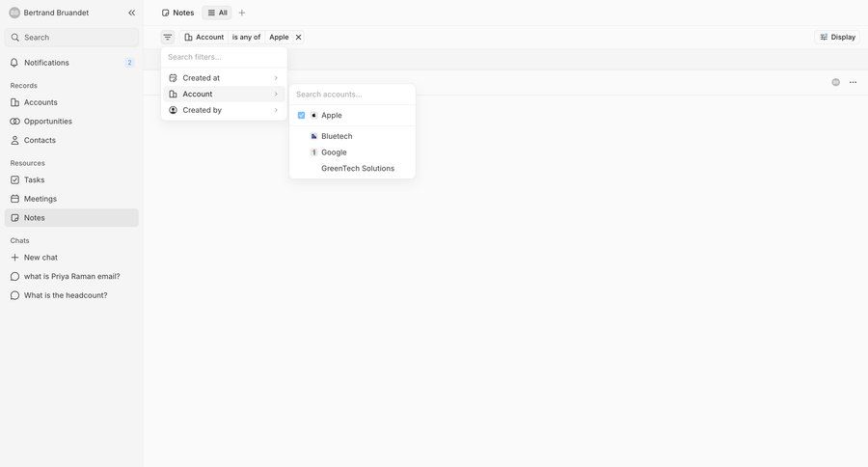868x467 pixels.
Task: Open the Opportunities section
Action: [71, 122]
